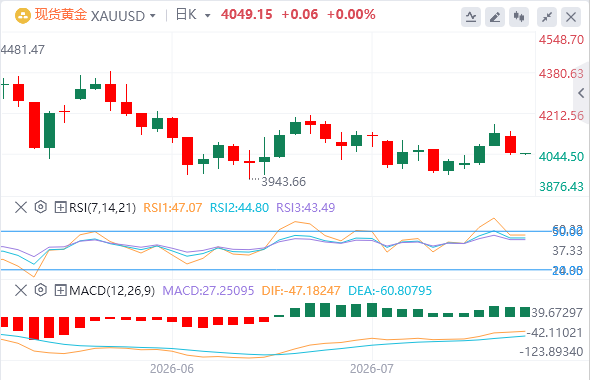Expand the MACD(12,26,9) plus box
The image size is (590, 380).
(x=60, y=290)
